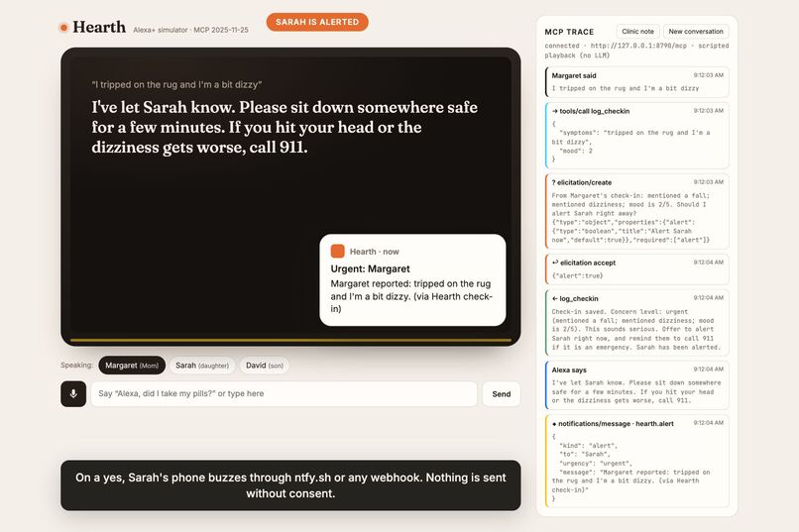Click the 'Hearth · now' notification header
This screenshot has height=532, width=799.
[374, 252]
